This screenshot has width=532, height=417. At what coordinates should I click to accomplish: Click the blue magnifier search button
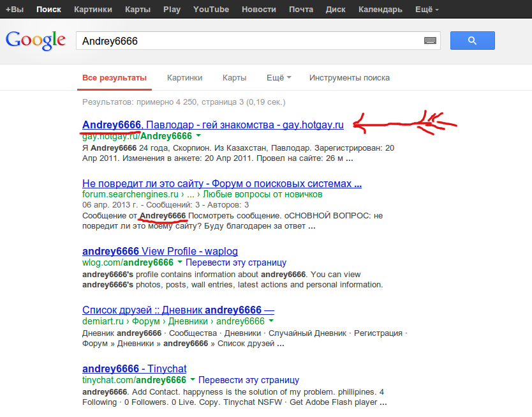point(472,41)
